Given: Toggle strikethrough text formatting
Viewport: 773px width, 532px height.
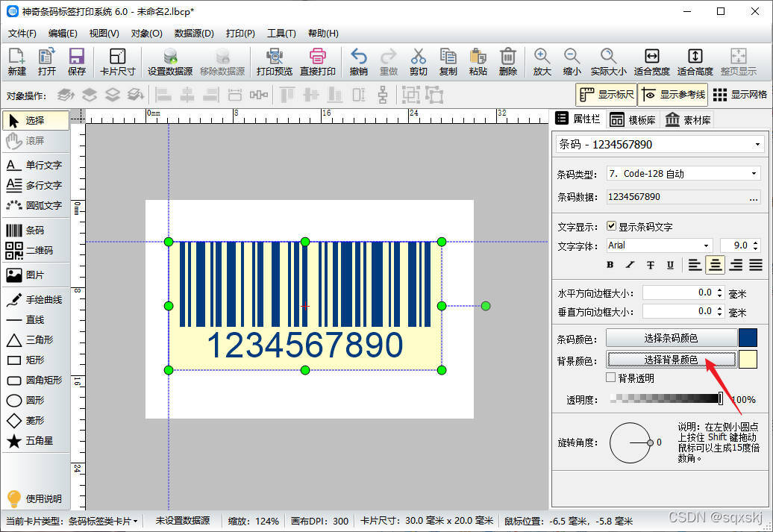Looking at the screenshot, I should point(650,265).
